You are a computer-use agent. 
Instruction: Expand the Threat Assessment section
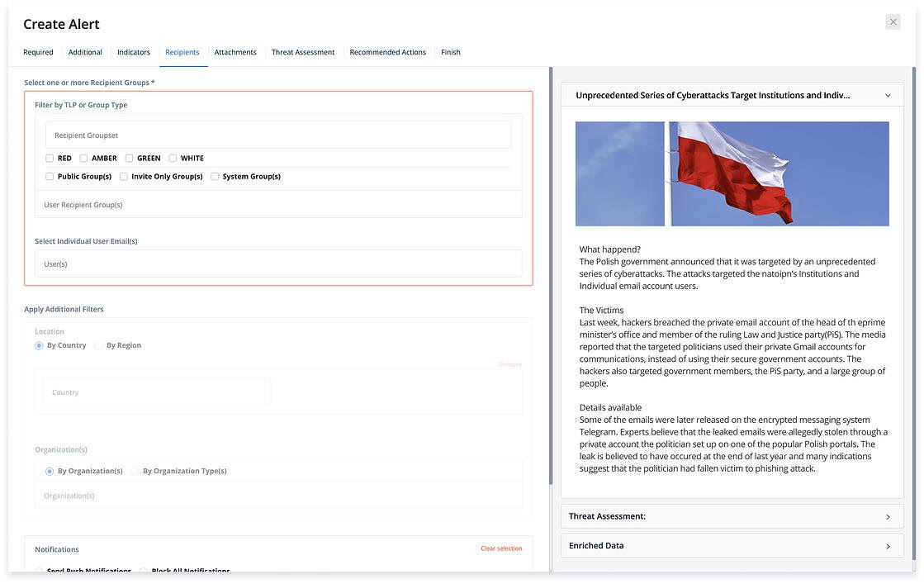pyautogui.click(x=888, y=517)
